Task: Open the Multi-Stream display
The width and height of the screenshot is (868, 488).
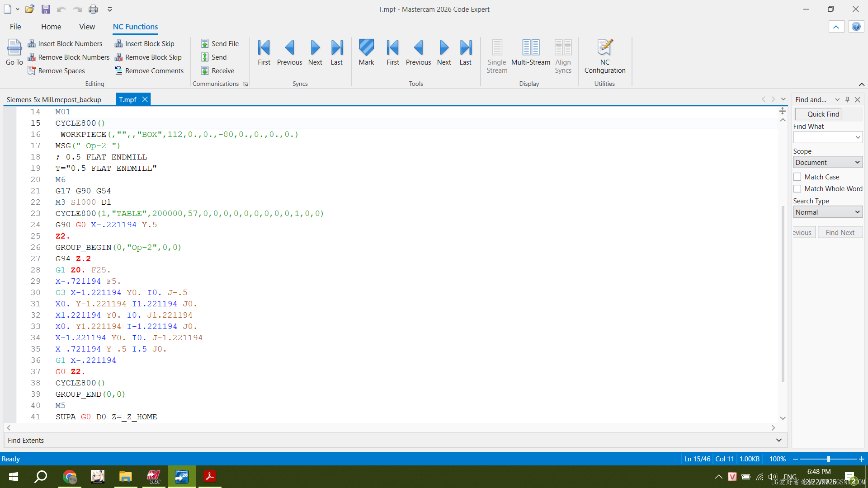Action: click(x=530, y=52)
